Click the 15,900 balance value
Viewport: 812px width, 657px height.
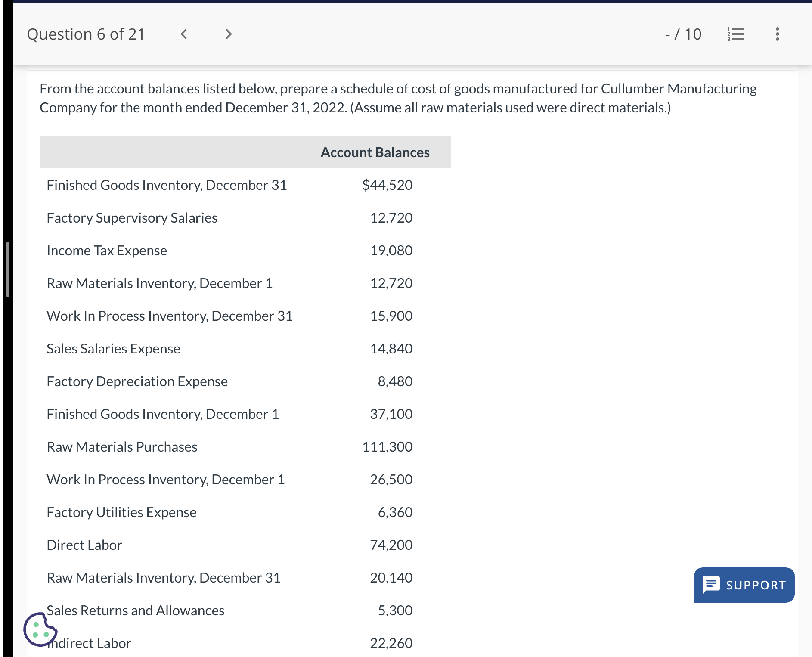(391, 316)
